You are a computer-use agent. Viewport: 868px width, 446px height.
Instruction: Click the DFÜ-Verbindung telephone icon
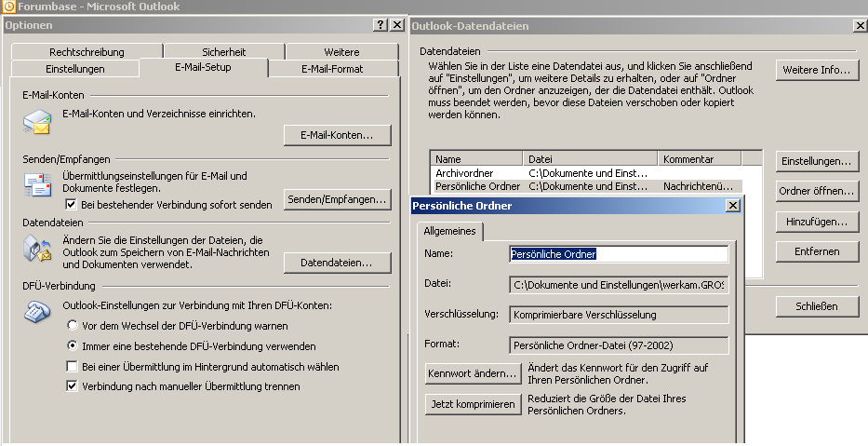pyautogui.click(x=37, y=310)
